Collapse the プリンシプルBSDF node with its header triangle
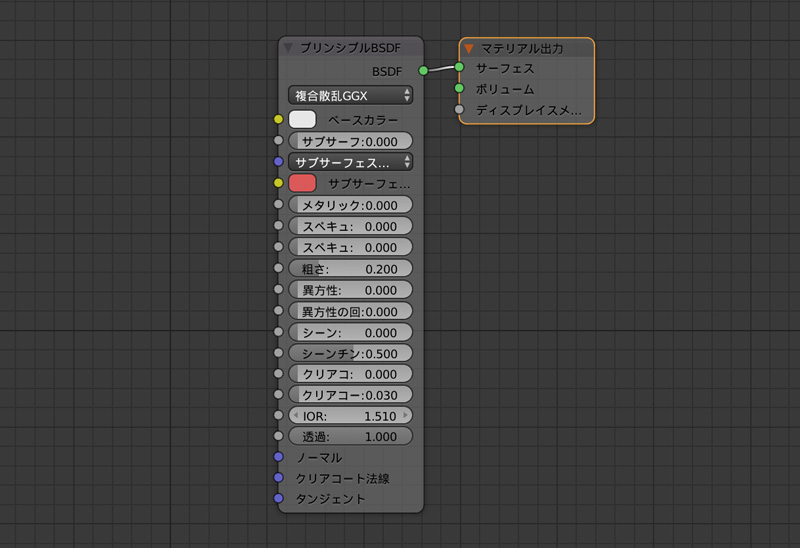Screen dimensions: 800x548 coord(289,47)
